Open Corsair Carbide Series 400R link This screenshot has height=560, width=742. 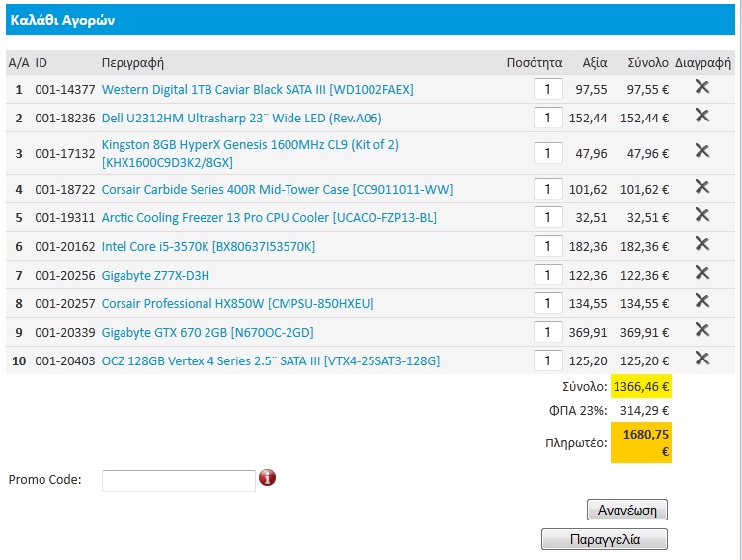(278, 190)
